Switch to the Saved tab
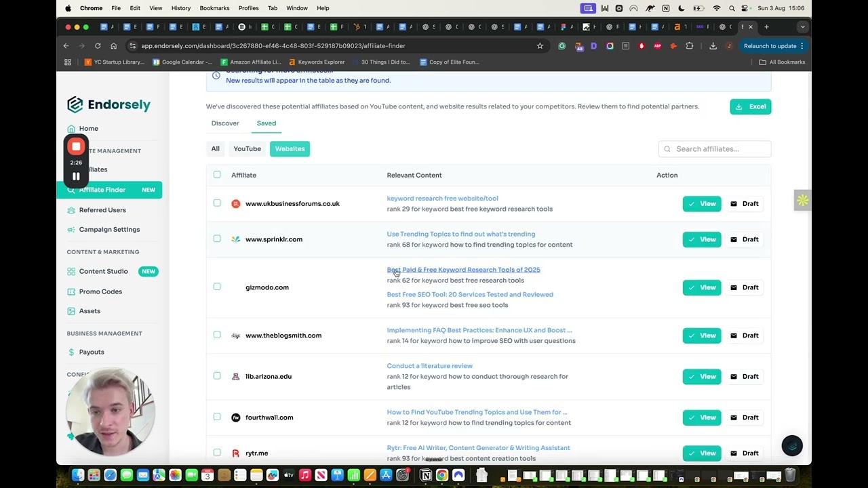Viewport: 868px width, 488px height. pos(266,123)
